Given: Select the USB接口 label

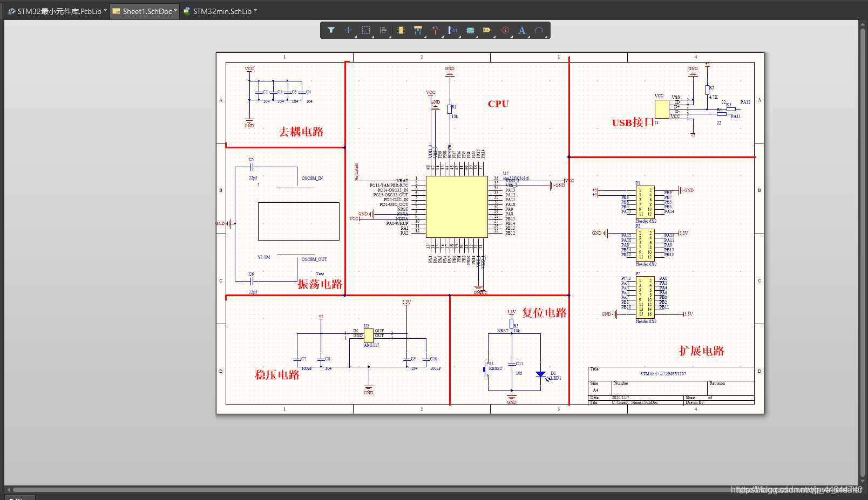Looking at the screenshot, I should pyautogui.click(x=633, y=122).
